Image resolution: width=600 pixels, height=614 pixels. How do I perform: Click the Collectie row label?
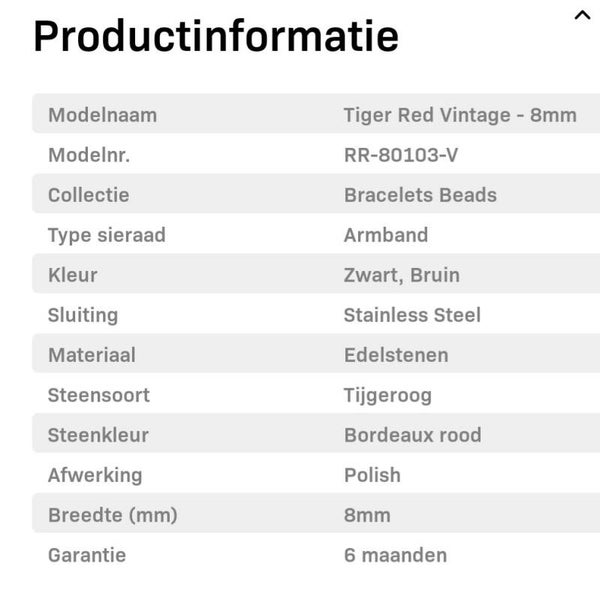pos(88,195)
